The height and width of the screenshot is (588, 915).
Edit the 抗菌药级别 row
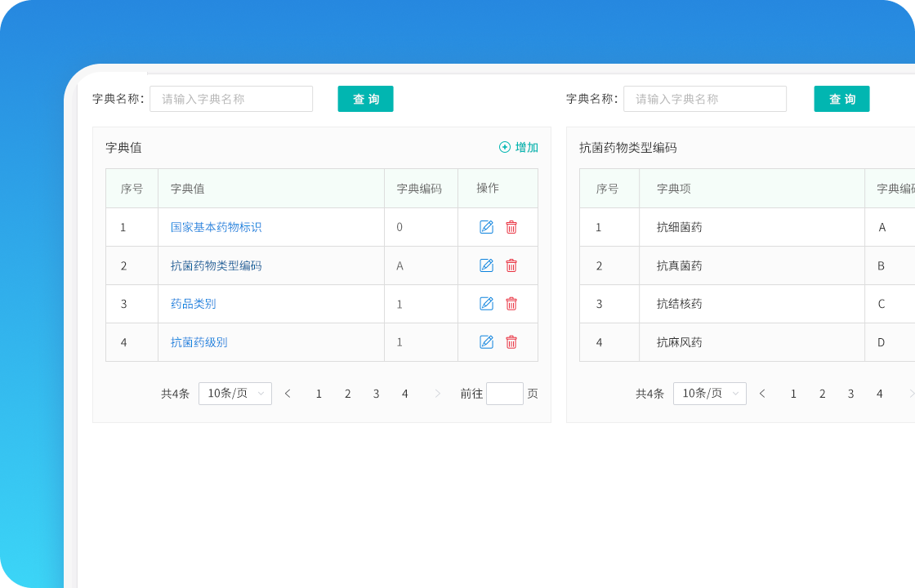[x=486, y=342]
